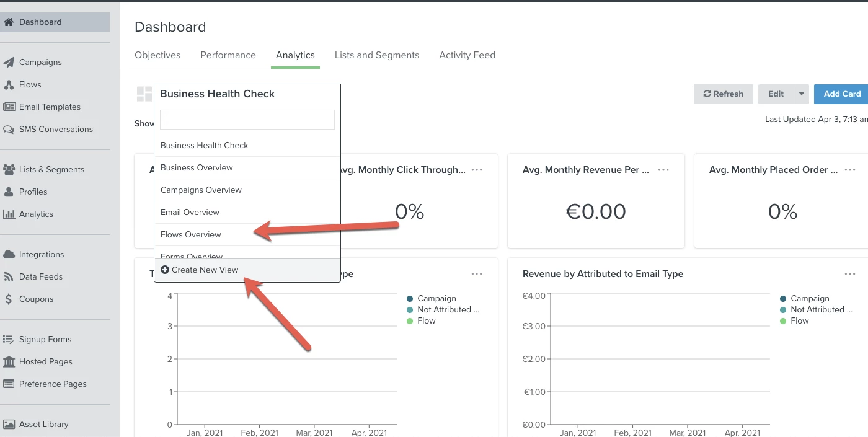Click the SMS Conversations chat icon
Viewport: 868px width, 437px height.
tap(9, 129)
